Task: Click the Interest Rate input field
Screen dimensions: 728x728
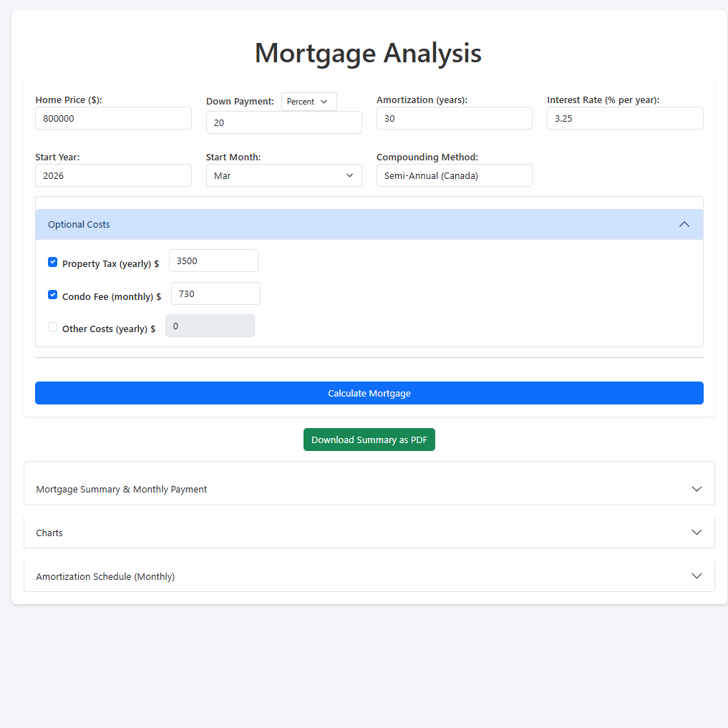Action: (624, 117)
